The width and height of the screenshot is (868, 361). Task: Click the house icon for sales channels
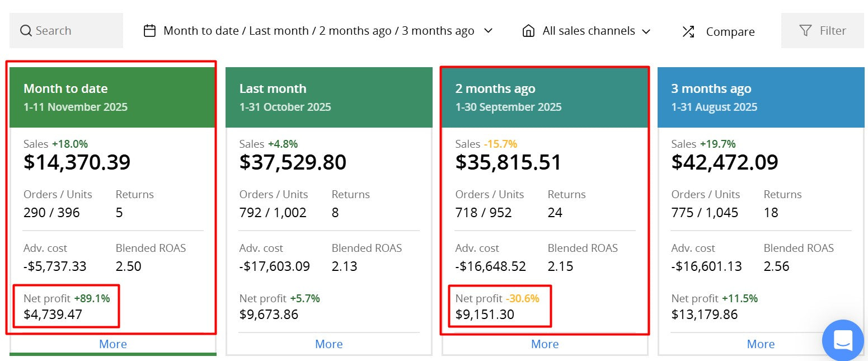pyautogui.click(x=528, y=31)
